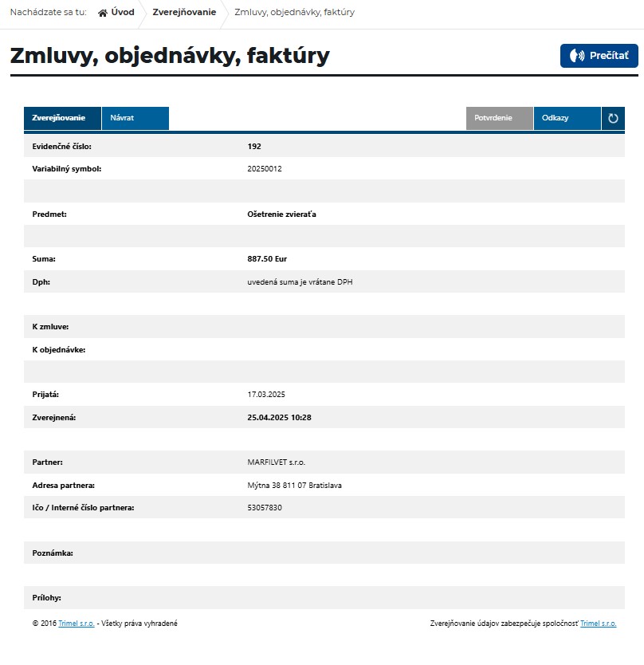
Task: Click the page heading 'Zmluvy, objednávky, faktúry'
Action: (x=170, y=56)
